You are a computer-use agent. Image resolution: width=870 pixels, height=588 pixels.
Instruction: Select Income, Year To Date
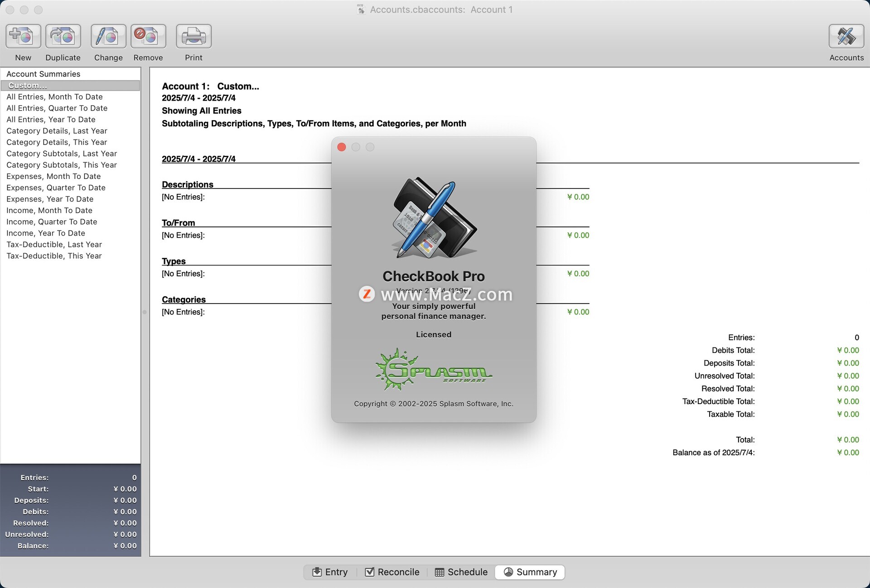tap(70, 233)
